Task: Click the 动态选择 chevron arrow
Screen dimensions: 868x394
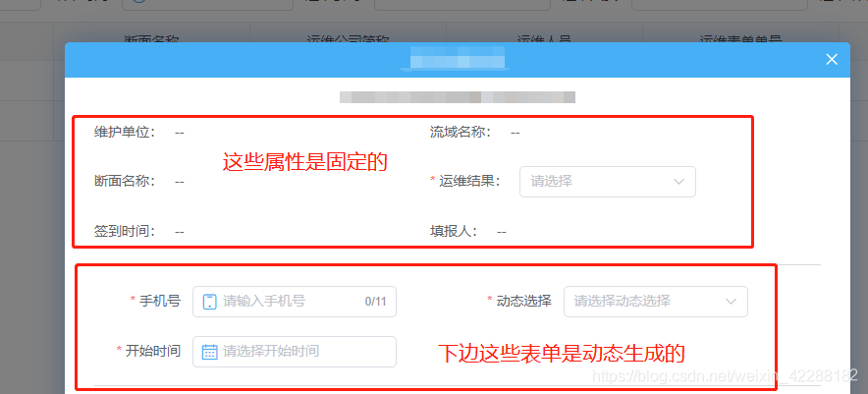Action: pyautogui.click(x=731, y=302)
